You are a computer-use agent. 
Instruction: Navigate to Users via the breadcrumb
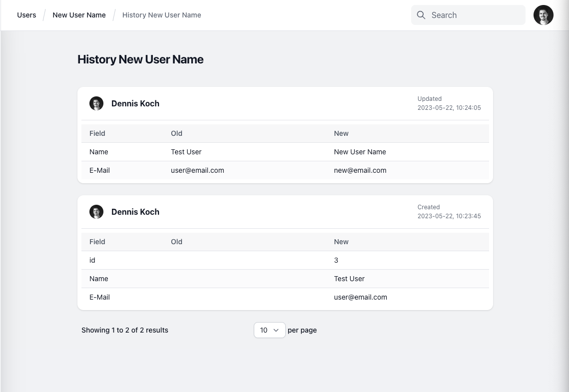[26, 15]
